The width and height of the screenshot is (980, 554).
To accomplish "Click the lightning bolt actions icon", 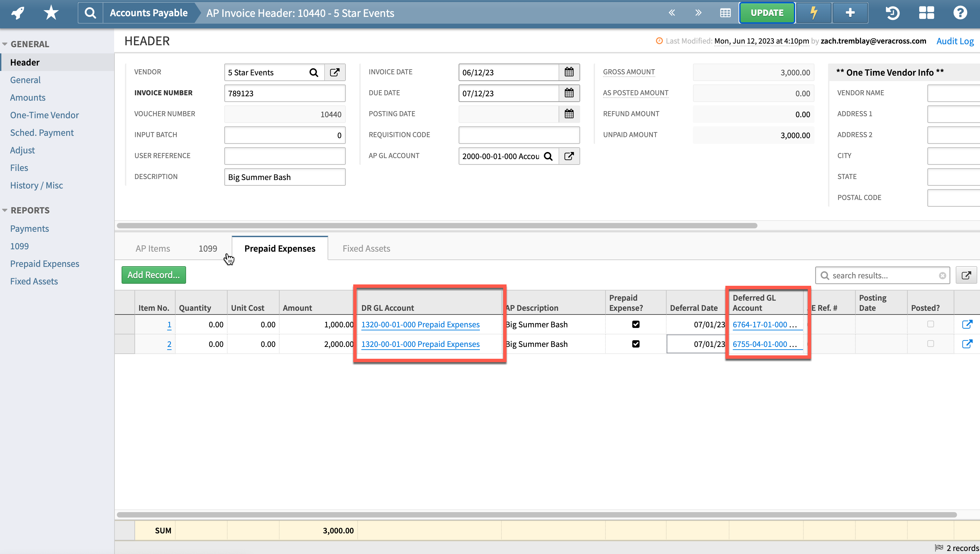I will pyautogui.click(x=814, y=12).
